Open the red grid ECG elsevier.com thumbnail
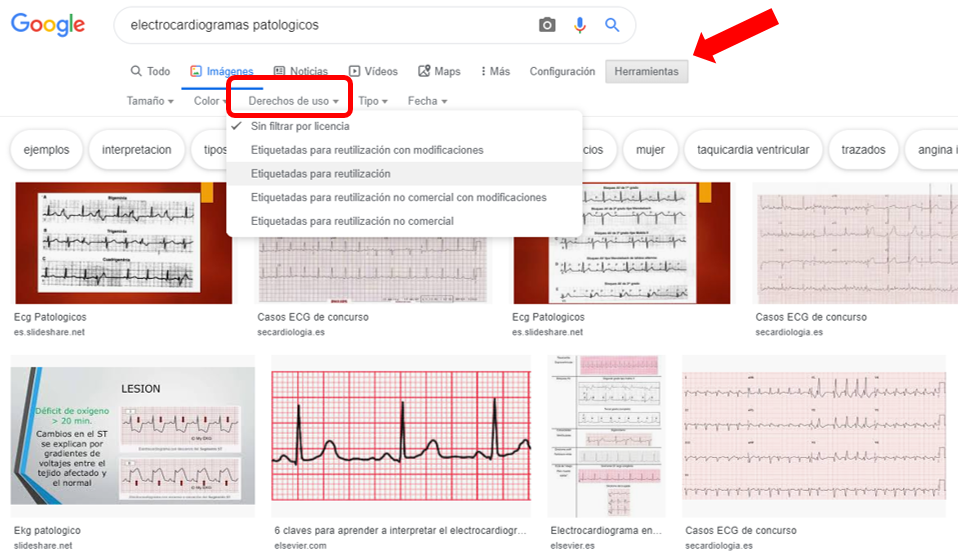 pos(401,435)
